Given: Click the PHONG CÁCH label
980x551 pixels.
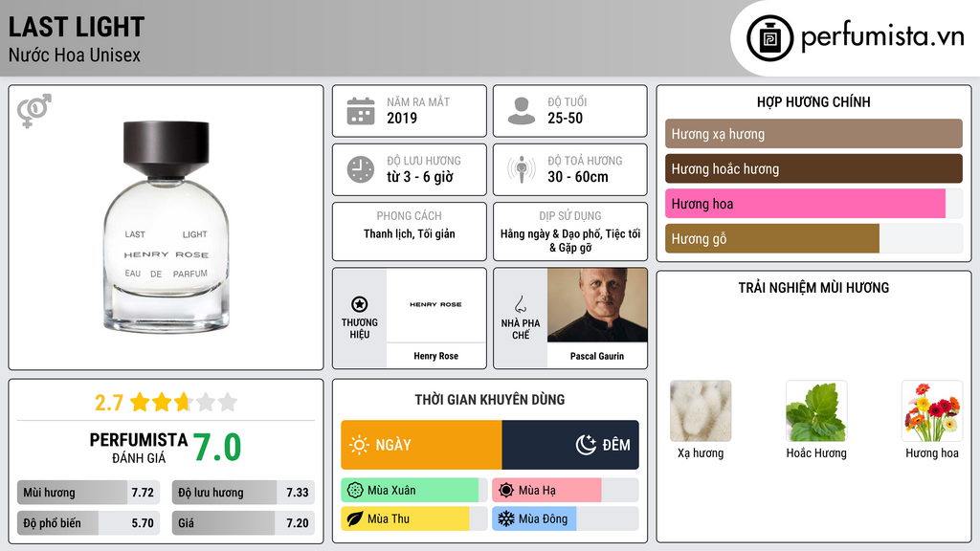Looking at the screenshot, I should [x=410, y=215].
